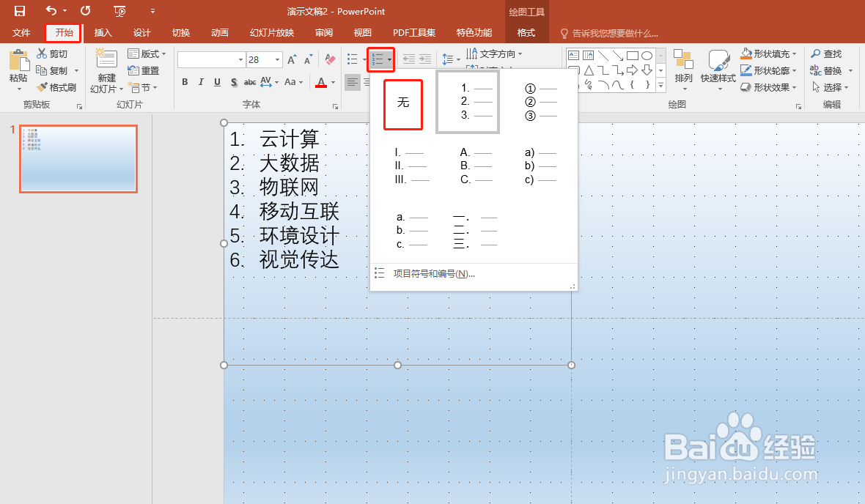Select the 1. 2. 3. numbering style
Screen dimensions: 865x504
click(x=468, y=102)
